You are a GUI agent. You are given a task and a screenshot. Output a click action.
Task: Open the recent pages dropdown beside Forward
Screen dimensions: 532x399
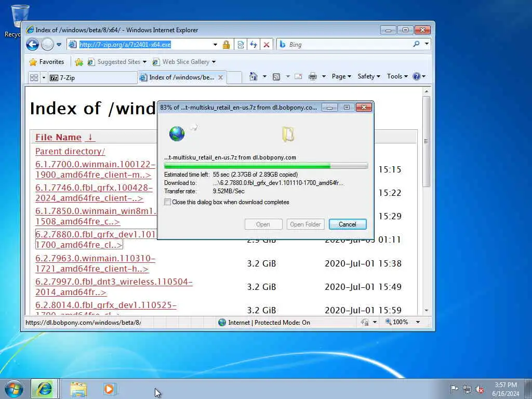tap(59, 45)
